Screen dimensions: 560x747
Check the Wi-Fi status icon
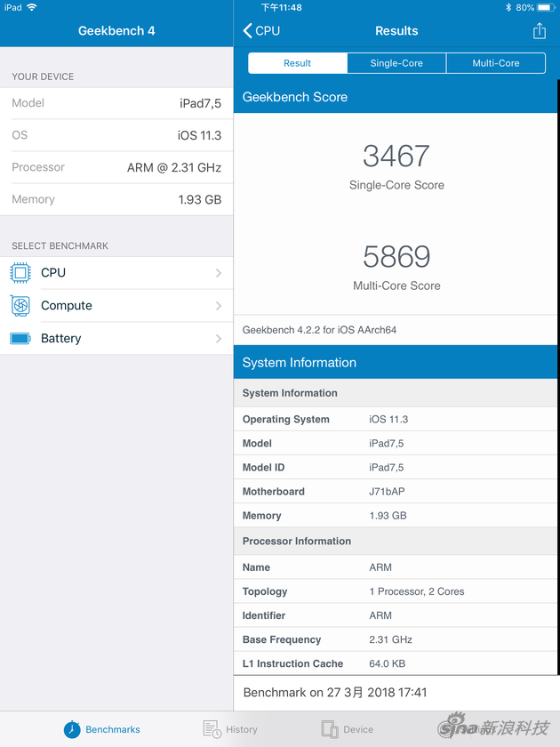(32, 7)
